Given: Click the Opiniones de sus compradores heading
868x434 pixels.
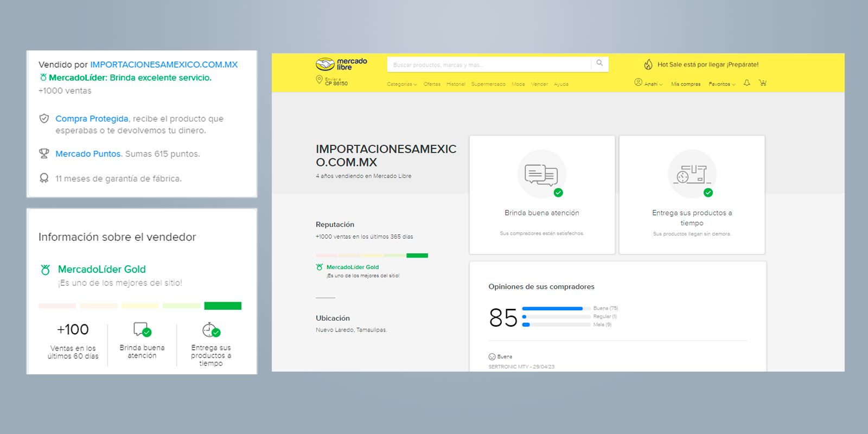Looking at the screenshot, I should [541, 286].
